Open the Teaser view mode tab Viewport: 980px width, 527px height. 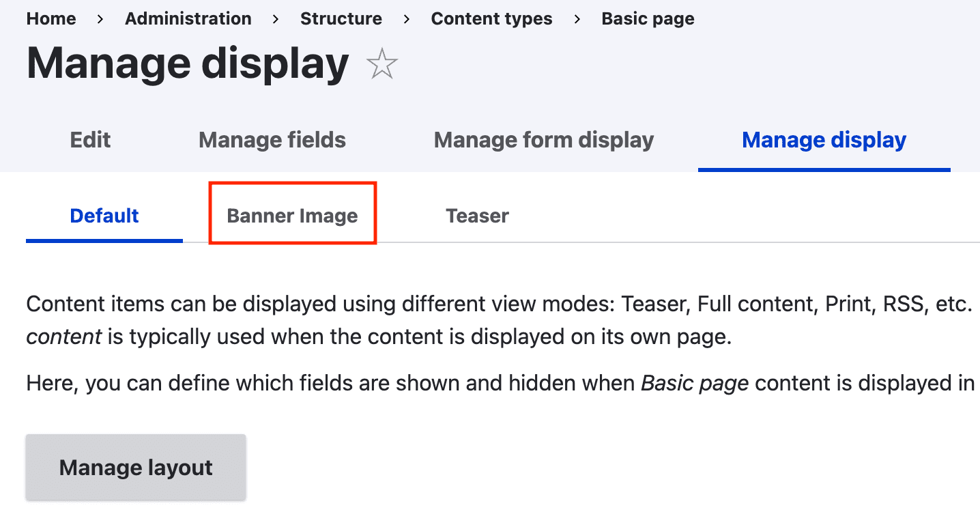(477, 216)
